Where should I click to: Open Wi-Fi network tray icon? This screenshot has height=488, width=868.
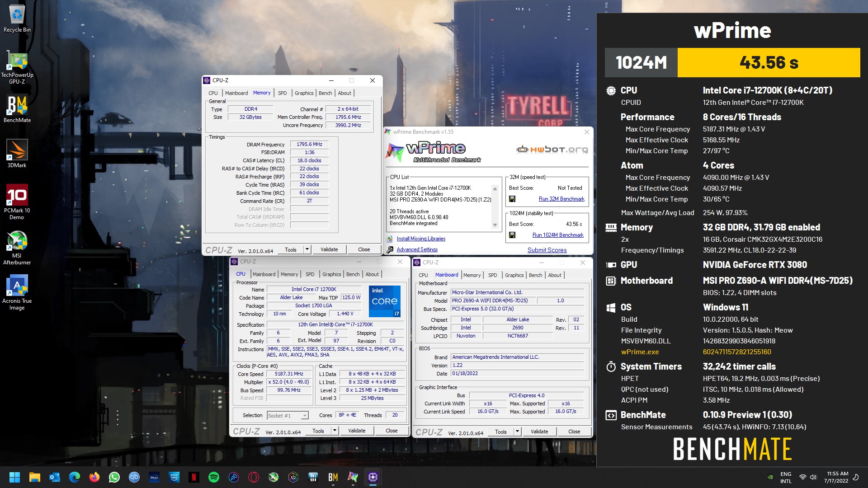pos(803,477)
